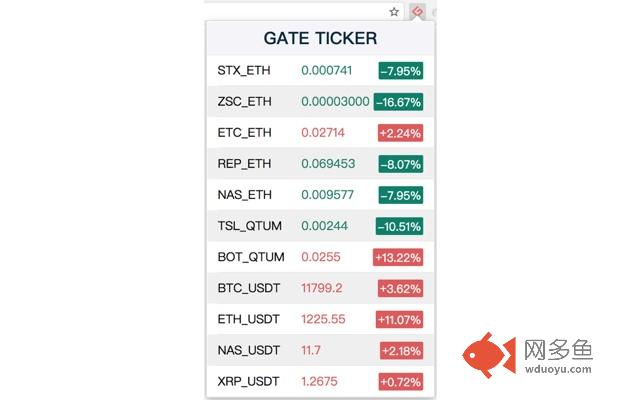The width and height of the screenshot is (640, 400).
Task: Select the BOT_QTUM row
Action: 320,257
